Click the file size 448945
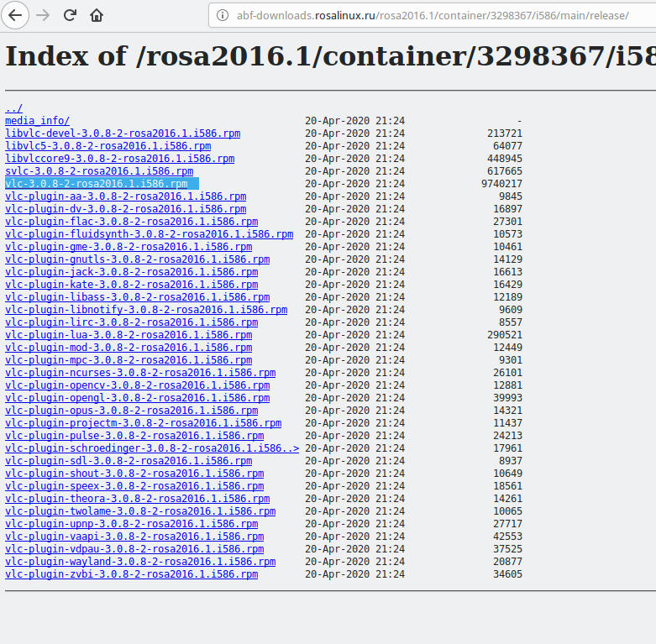Image resolution: width=656 pixels, height=644 pixels. [505, 159]
